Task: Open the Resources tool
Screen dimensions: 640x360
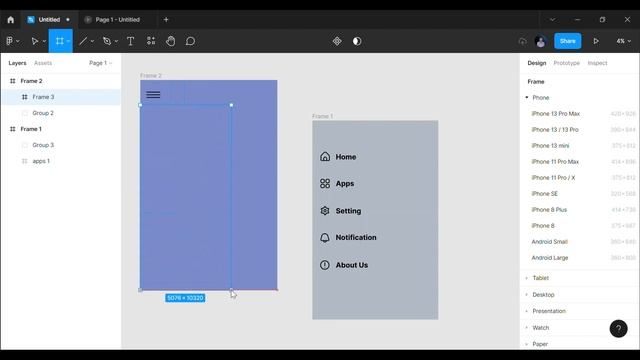Action: (151, 41)
